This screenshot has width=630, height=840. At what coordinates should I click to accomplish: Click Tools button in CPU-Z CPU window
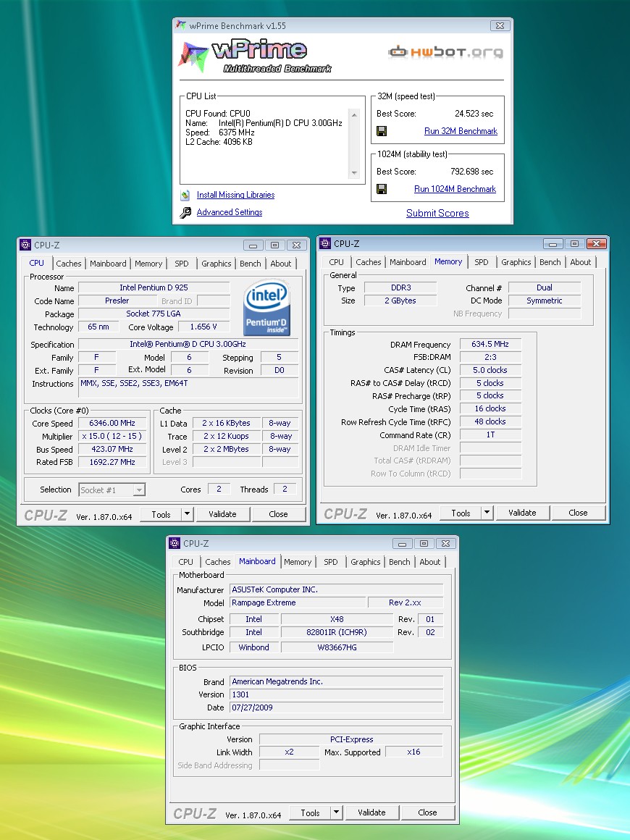161,514
